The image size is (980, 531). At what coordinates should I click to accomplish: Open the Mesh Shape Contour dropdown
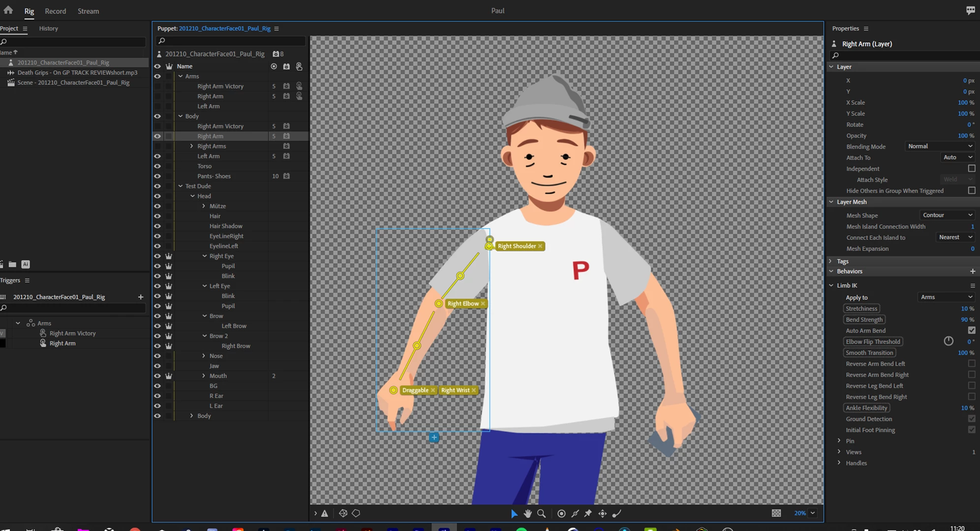pos(947,215)
